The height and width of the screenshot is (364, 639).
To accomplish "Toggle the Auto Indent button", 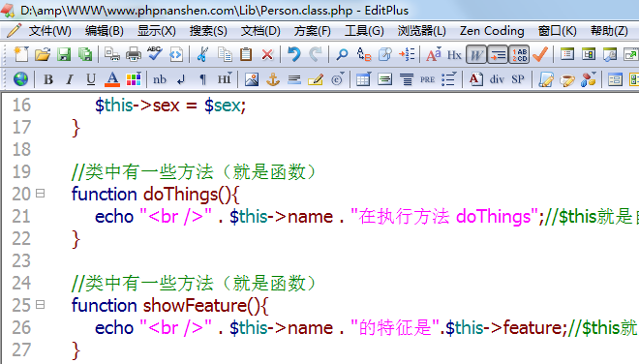I will 498,54.
